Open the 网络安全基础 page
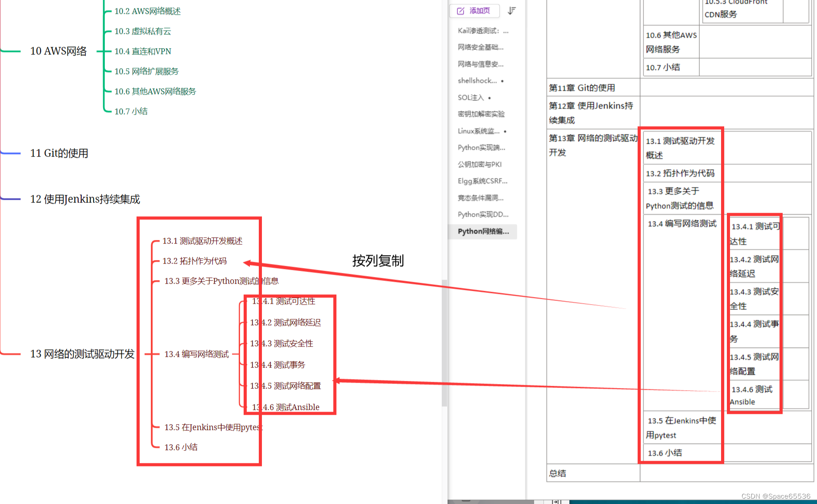817x504 pixels. [x=481, y=47]
